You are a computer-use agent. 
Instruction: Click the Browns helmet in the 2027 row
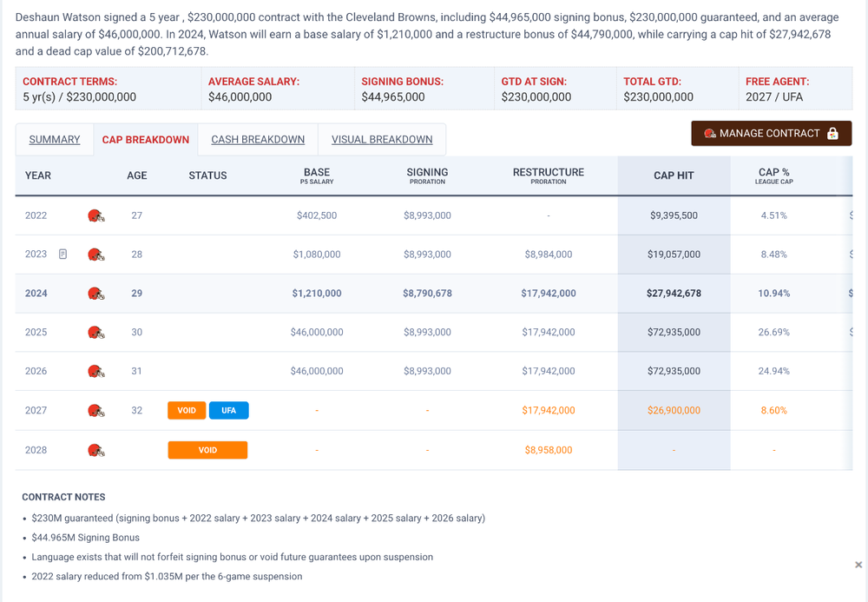96,411
